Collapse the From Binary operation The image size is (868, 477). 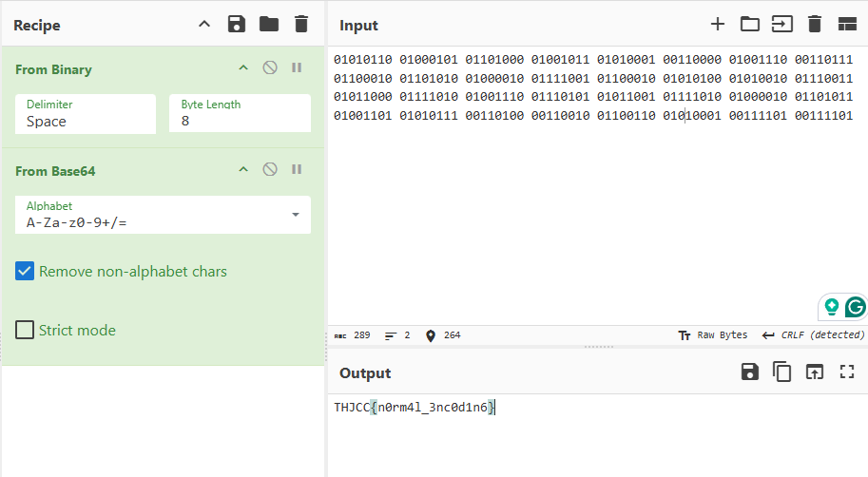pyautogui.click(x=243, y=67)
